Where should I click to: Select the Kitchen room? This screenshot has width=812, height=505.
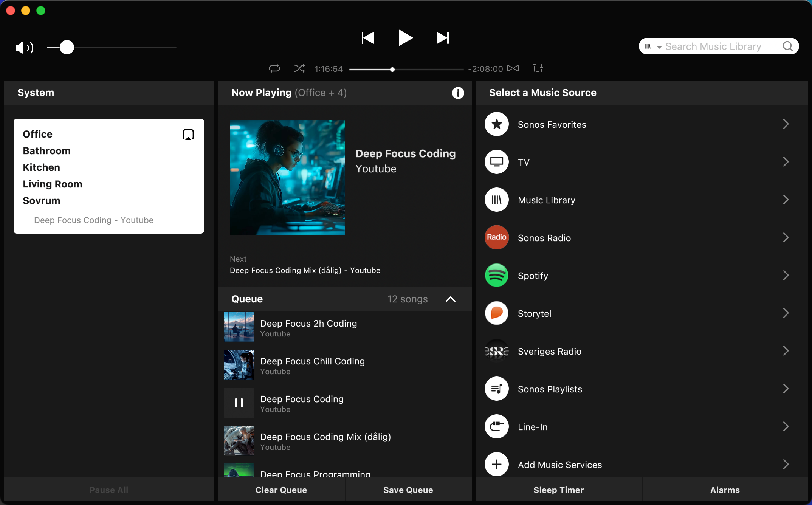42,167
